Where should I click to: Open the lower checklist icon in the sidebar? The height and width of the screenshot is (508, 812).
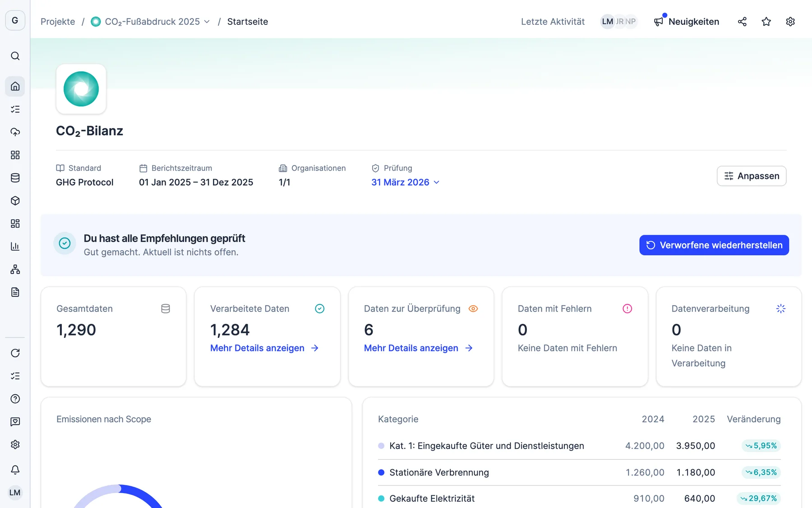tap(15, 376)
